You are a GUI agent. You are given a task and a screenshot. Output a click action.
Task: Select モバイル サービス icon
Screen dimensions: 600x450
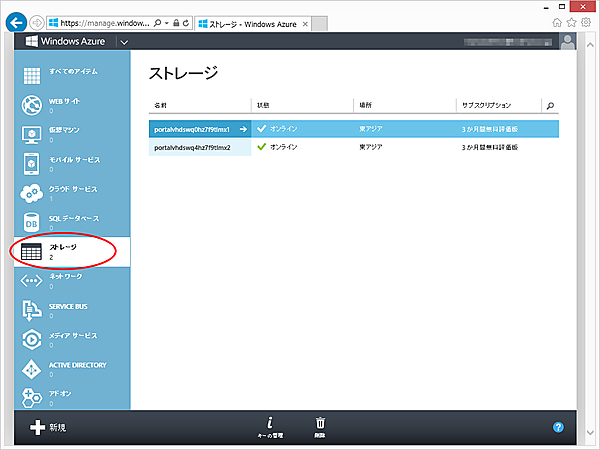[31, 163]
